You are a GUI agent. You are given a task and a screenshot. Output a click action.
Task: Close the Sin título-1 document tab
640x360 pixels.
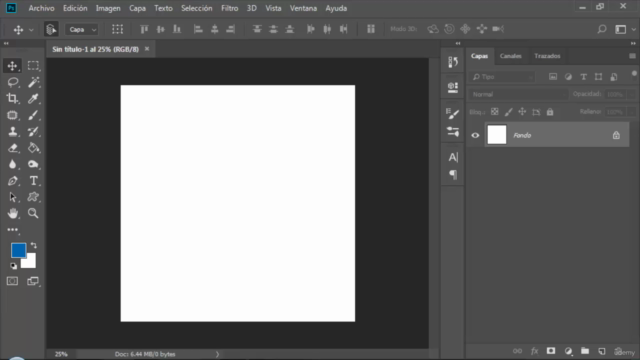[147, 49]
